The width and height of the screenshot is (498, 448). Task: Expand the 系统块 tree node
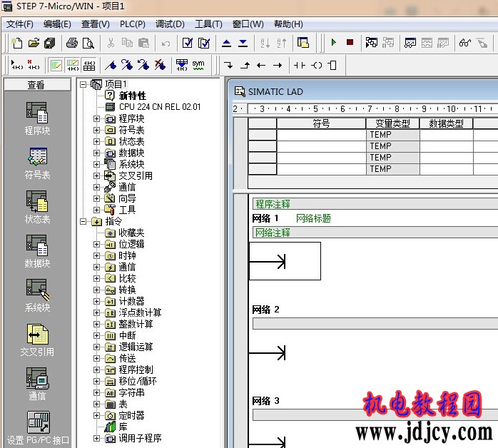click(96, 165)
